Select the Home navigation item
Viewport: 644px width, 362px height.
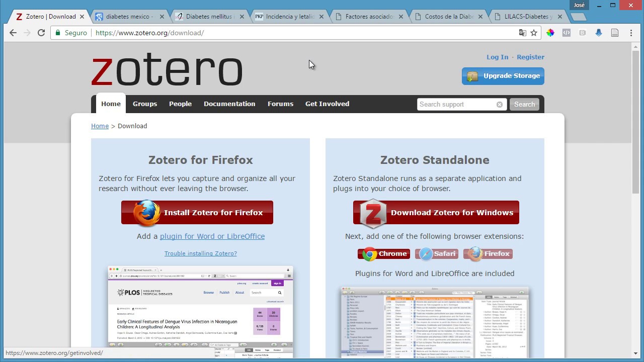(x=111, y=104)
